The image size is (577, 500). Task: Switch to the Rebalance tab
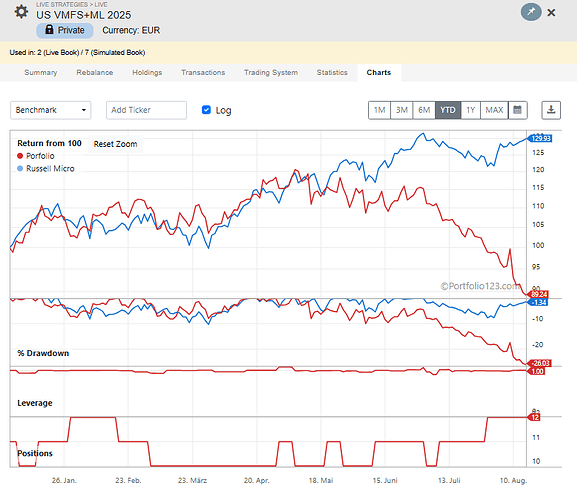tap(95, 72)
